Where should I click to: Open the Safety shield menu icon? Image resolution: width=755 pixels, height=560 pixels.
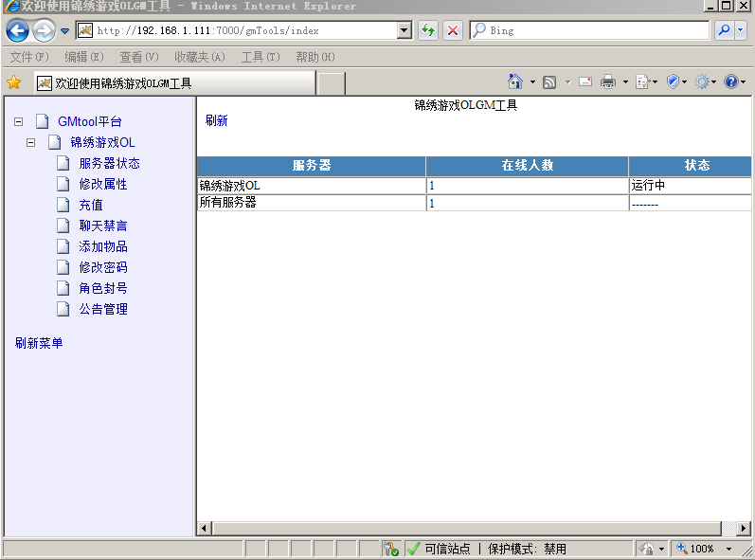676,81
